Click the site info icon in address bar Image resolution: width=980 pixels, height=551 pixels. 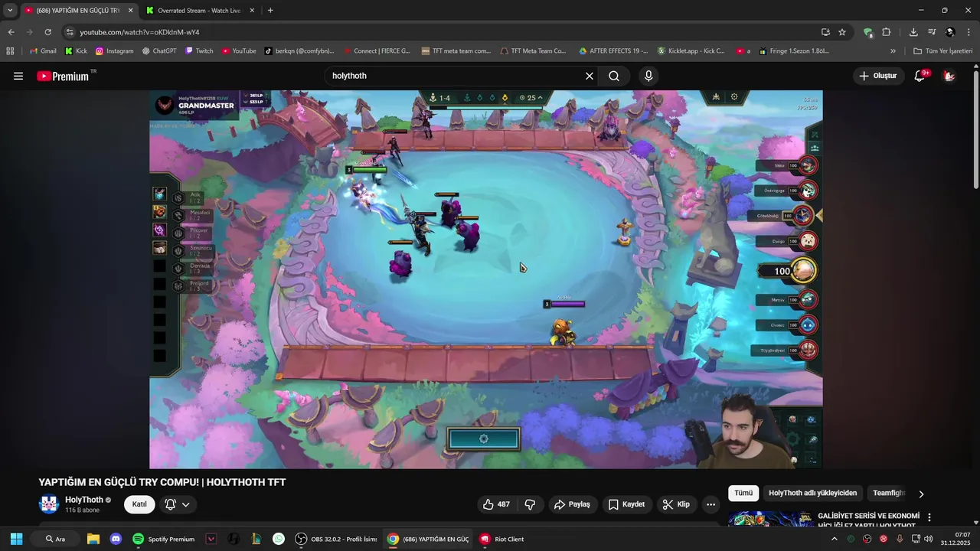coord(70,32)
